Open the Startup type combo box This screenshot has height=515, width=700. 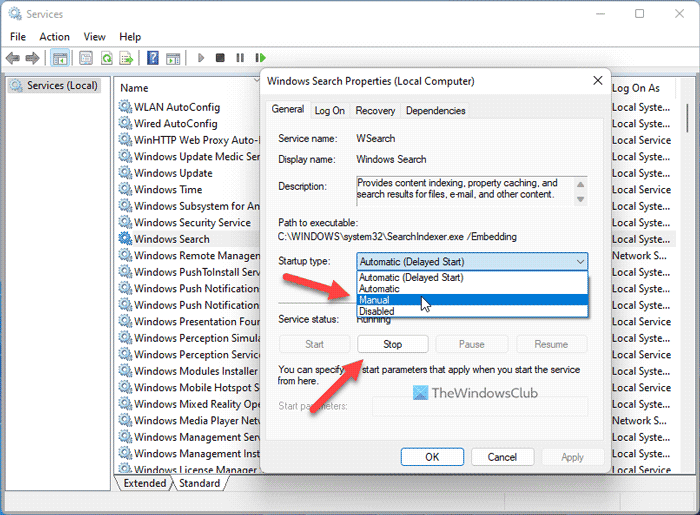pyautogui.click(x=472, y=262)
